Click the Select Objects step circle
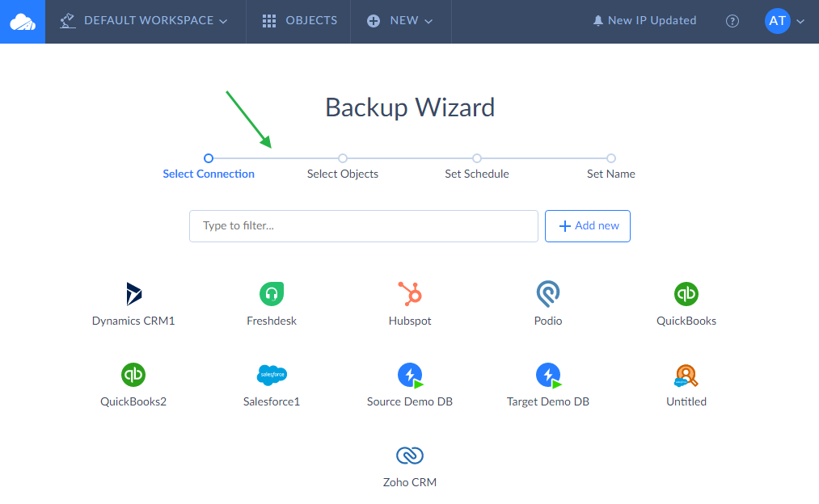This screenshot has height=504, width=819. [x=343, y=158]
